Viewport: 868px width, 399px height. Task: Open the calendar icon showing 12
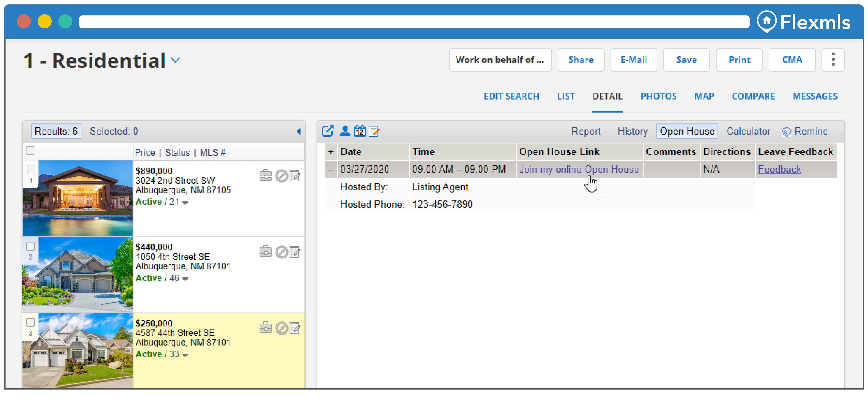(x=360, y=131)
